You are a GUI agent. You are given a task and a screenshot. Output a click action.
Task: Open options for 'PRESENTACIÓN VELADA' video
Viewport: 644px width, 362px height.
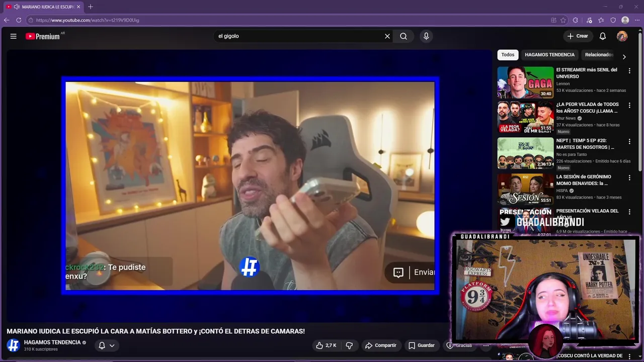point(629,212)
